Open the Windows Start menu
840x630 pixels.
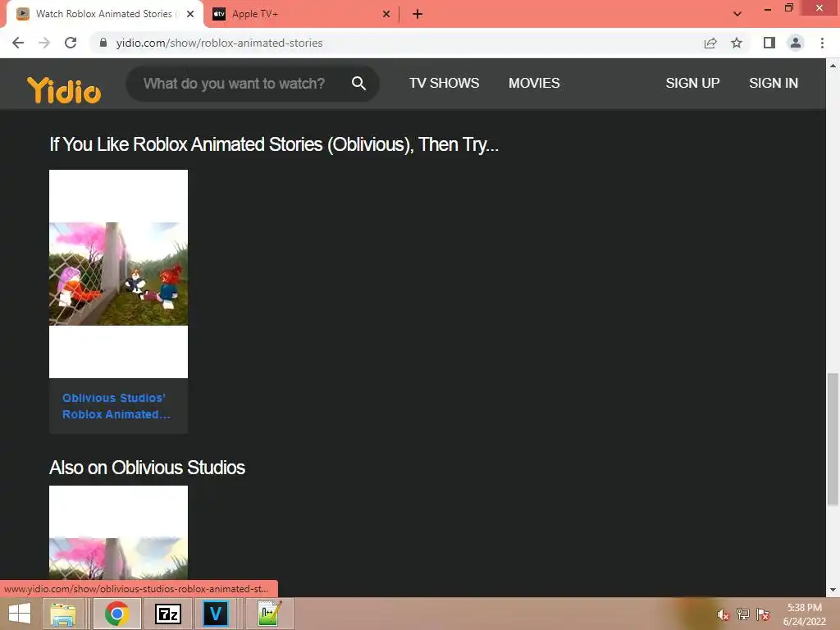[x=20, y=614]
